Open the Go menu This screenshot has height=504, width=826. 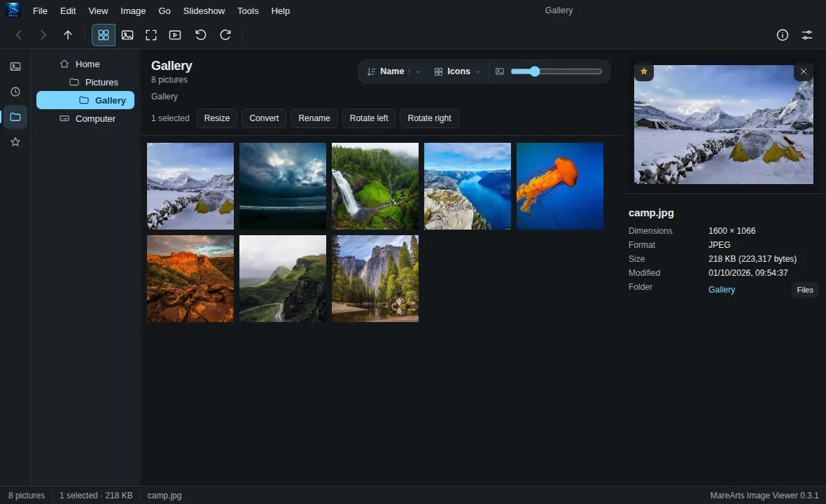(164, 10)
